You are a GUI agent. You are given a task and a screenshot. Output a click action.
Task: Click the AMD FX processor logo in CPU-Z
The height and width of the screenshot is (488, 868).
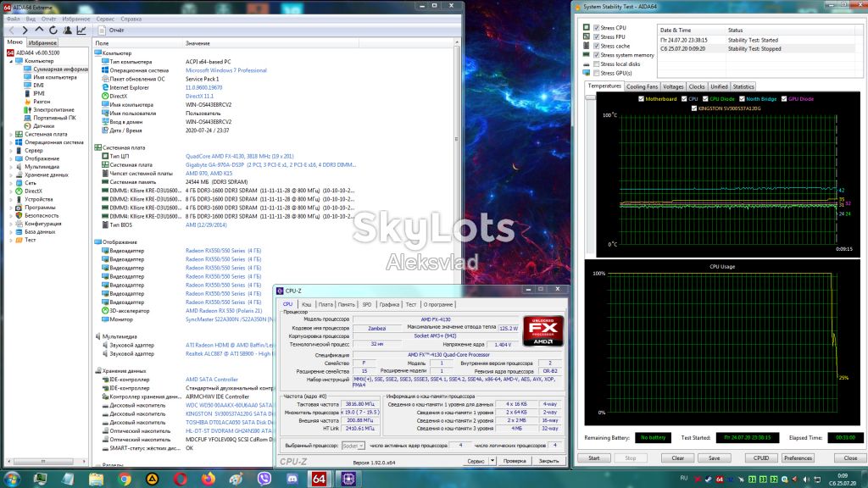click(543, 330)
